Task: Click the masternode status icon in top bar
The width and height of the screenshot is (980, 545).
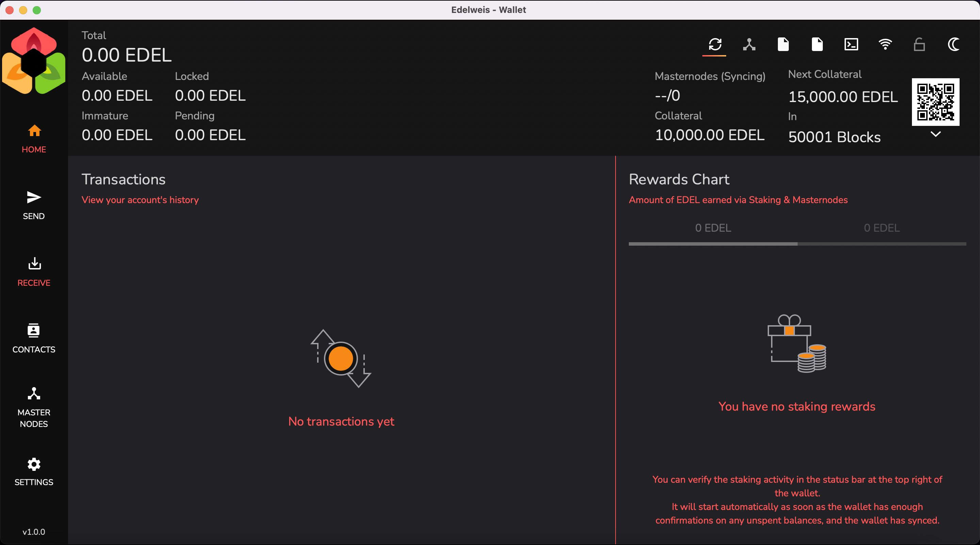Action: click(749, 45)
